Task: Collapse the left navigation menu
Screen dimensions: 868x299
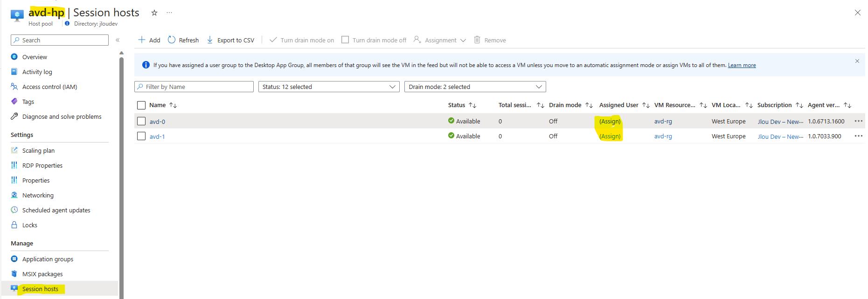Action: click(118, 40)
